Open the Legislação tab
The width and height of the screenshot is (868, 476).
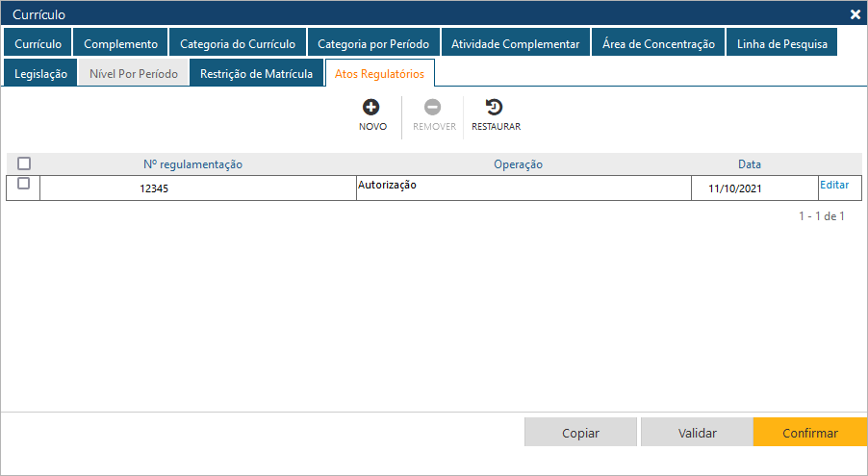tap(40, 74)
